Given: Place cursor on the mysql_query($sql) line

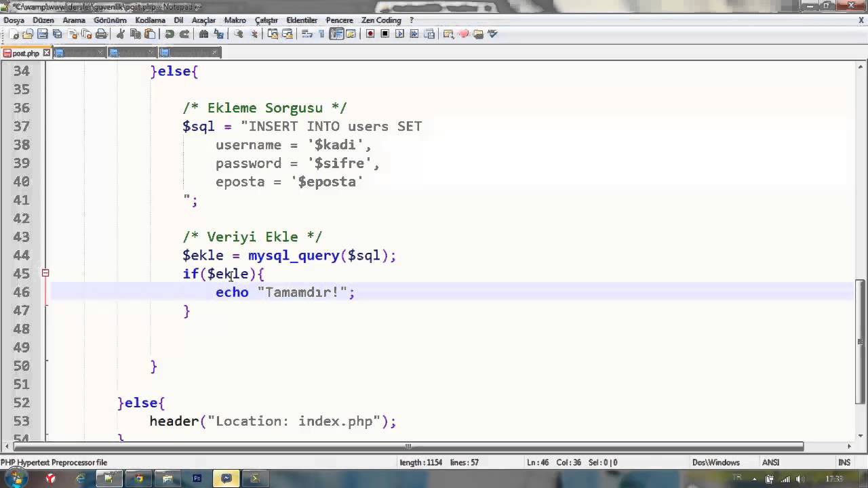Looking at the screenshot, I should click(289, 256).
